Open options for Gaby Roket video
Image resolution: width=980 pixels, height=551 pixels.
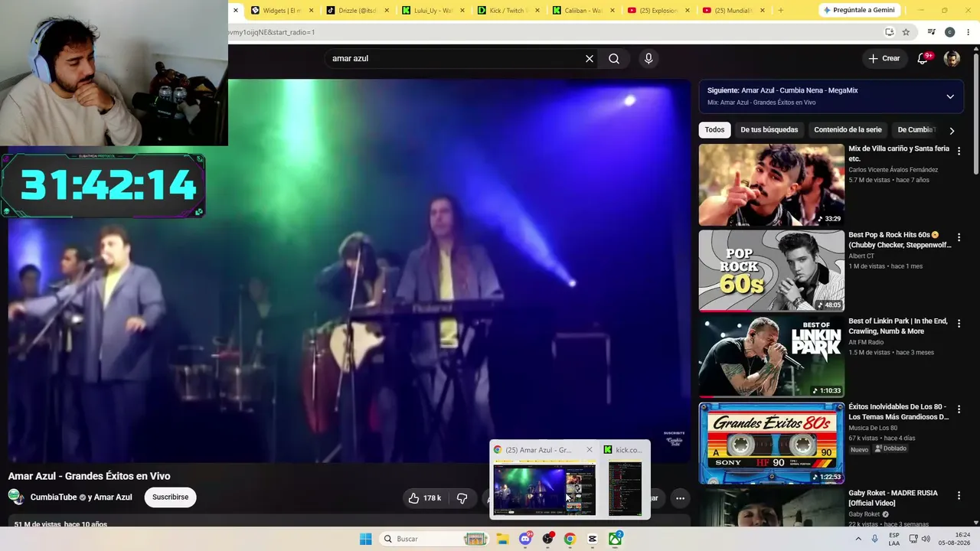pos(959,496)
